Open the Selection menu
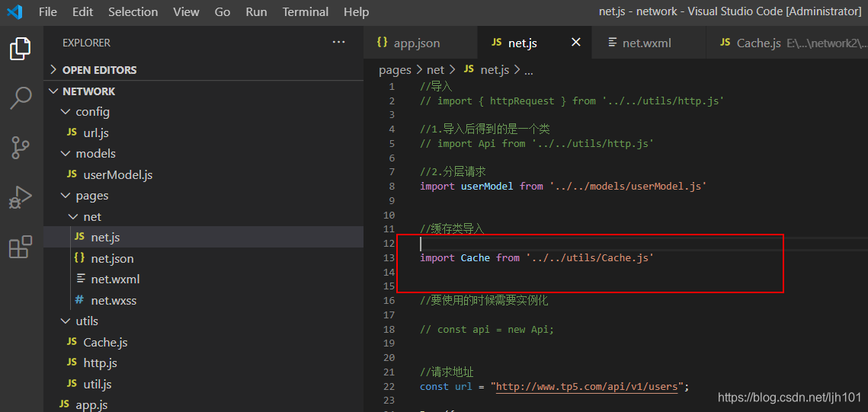Viewport: 868px width, 412px height. tap(133, 11)
